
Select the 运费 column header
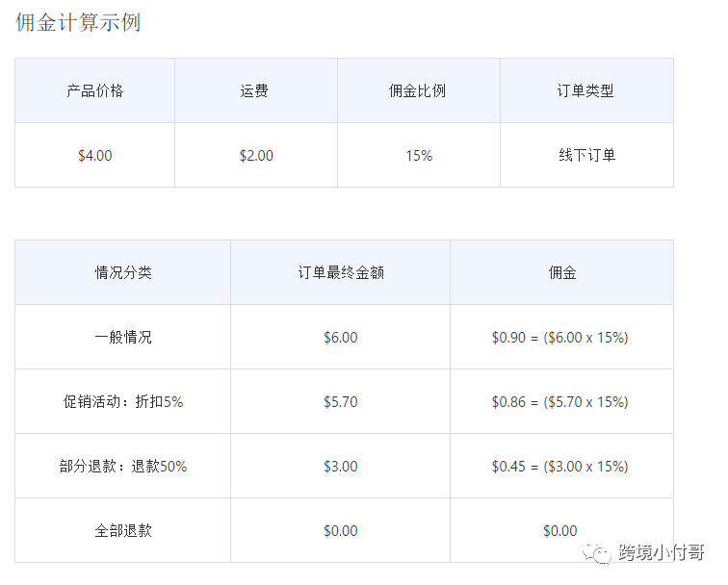[255, 91]
